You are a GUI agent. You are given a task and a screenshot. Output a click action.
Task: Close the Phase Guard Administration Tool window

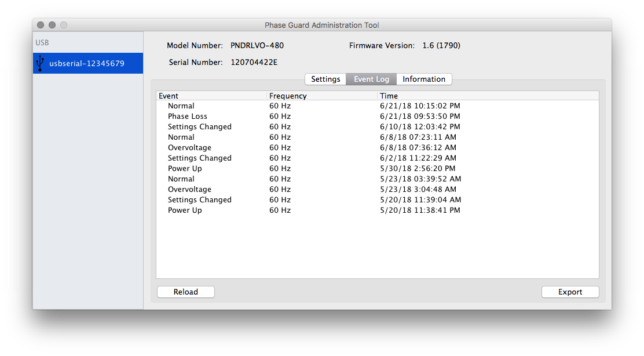click(41, 25)
